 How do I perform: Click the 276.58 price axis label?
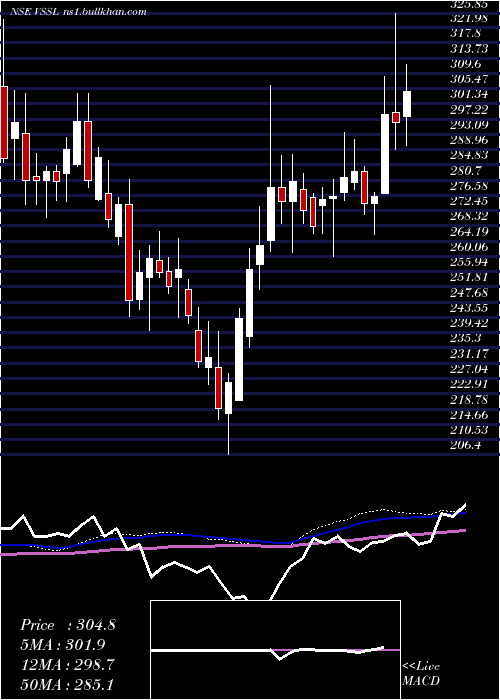pyautogui.click(x=469, y=186)
